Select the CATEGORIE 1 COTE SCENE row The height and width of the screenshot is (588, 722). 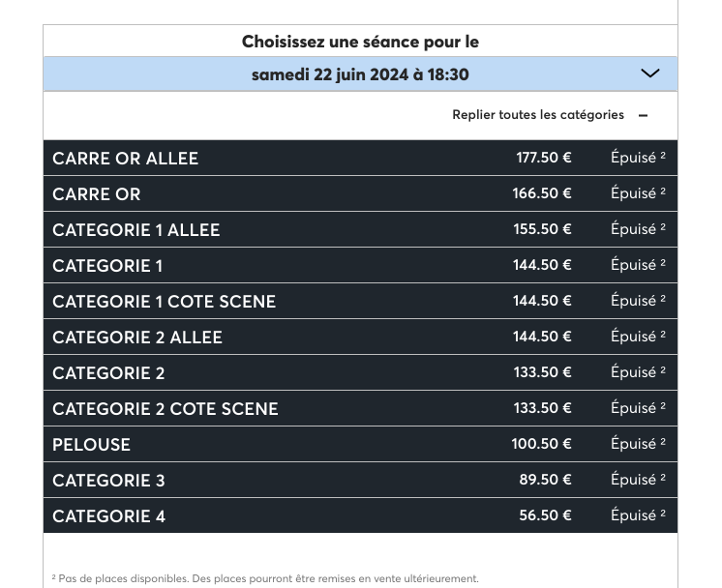tap(360, 301)
